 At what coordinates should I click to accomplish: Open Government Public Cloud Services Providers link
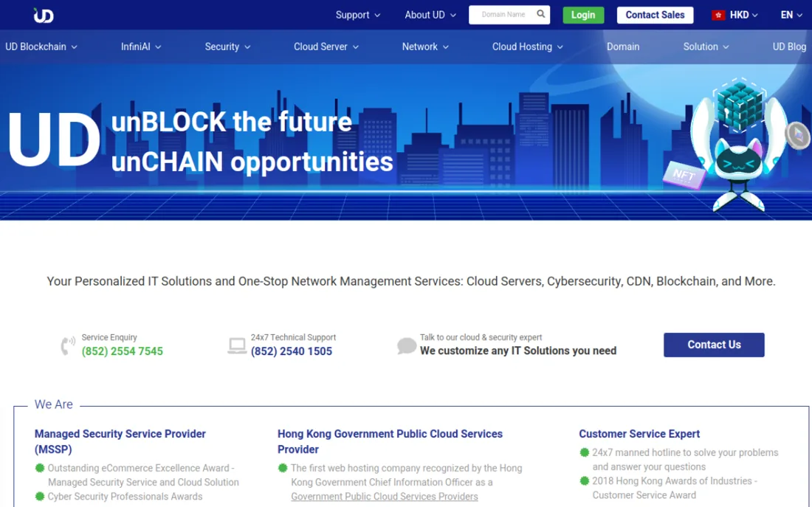[385, 496]
